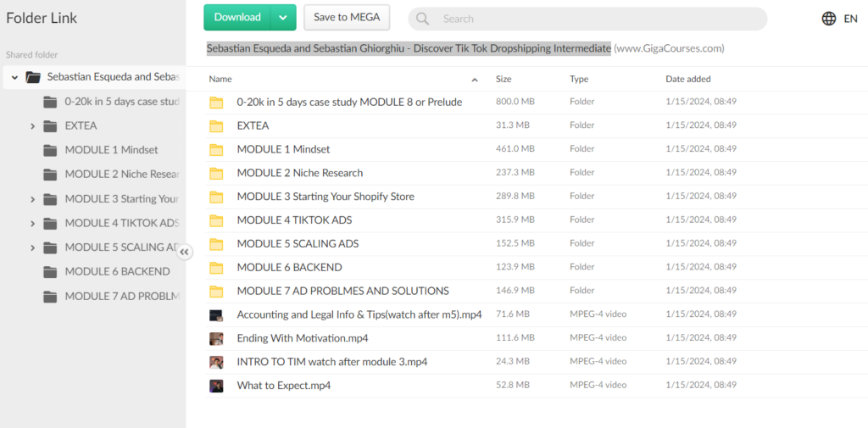Click thumbnail of Ending With Motivation video
Screen dimensions: 868x428
pos(216,338)
